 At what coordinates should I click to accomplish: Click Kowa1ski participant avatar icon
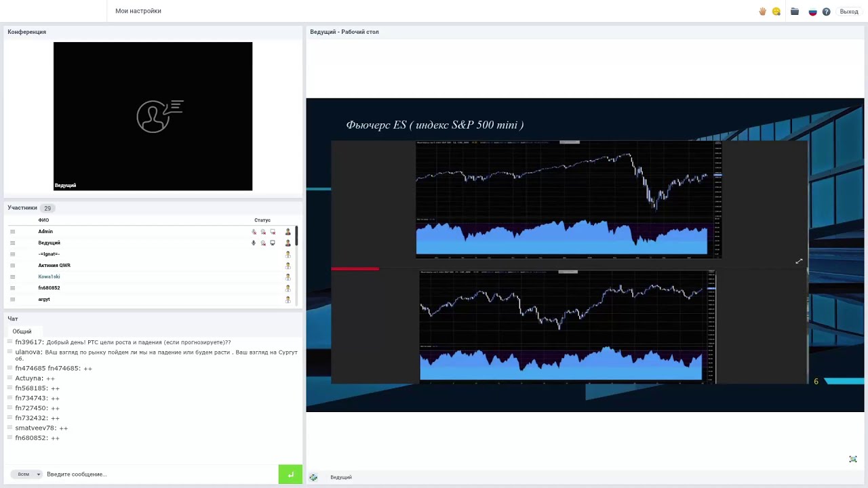(x=288, y=277)
